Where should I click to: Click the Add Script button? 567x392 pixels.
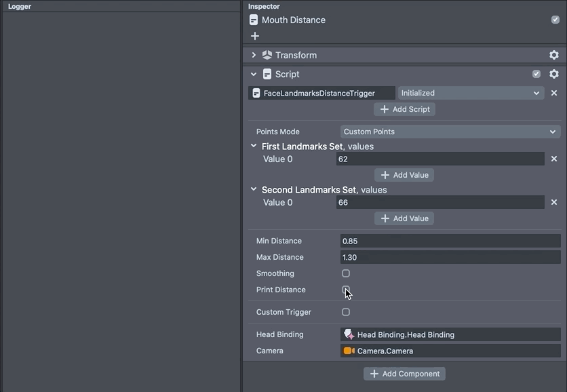click(405, 109)
